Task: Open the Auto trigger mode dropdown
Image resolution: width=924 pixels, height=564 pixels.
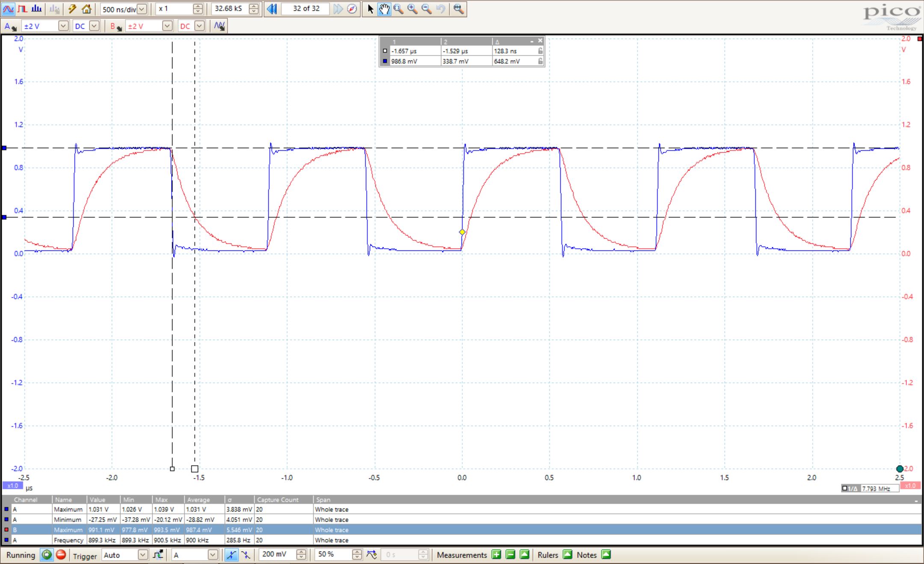Action: pos(142,555)
